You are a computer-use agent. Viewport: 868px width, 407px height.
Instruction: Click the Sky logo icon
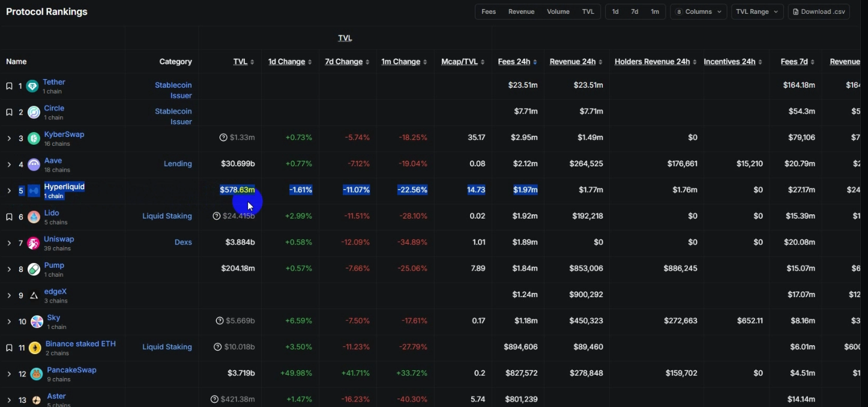coord(37,322)
